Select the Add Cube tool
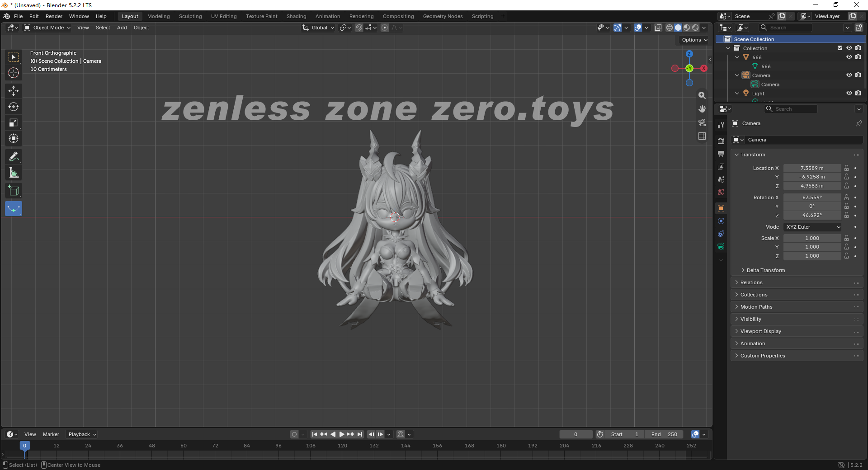The height and width of the screenshot is (470, 868). (x=14, y=191)
